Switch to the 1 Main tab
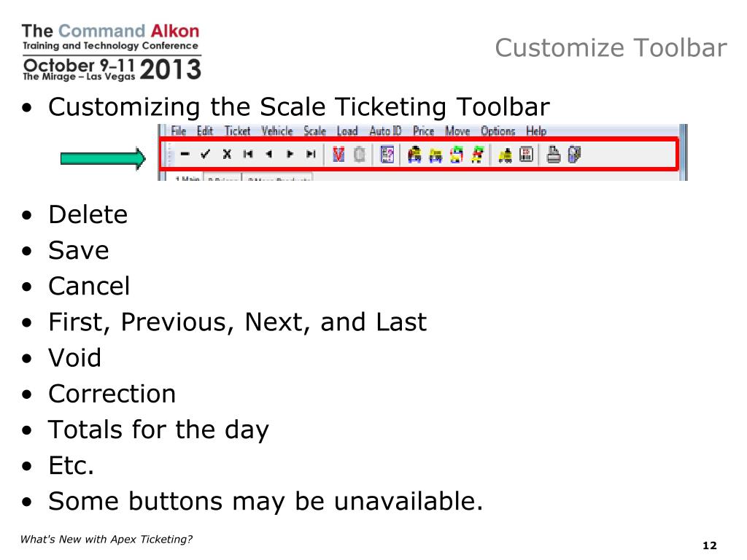This screenshot has width=747, height=560. (187, 178)
